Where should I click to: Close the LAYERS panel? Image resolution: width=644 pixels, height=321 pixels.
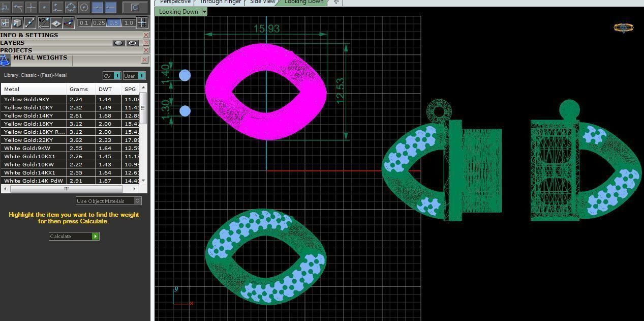point(146,43)
